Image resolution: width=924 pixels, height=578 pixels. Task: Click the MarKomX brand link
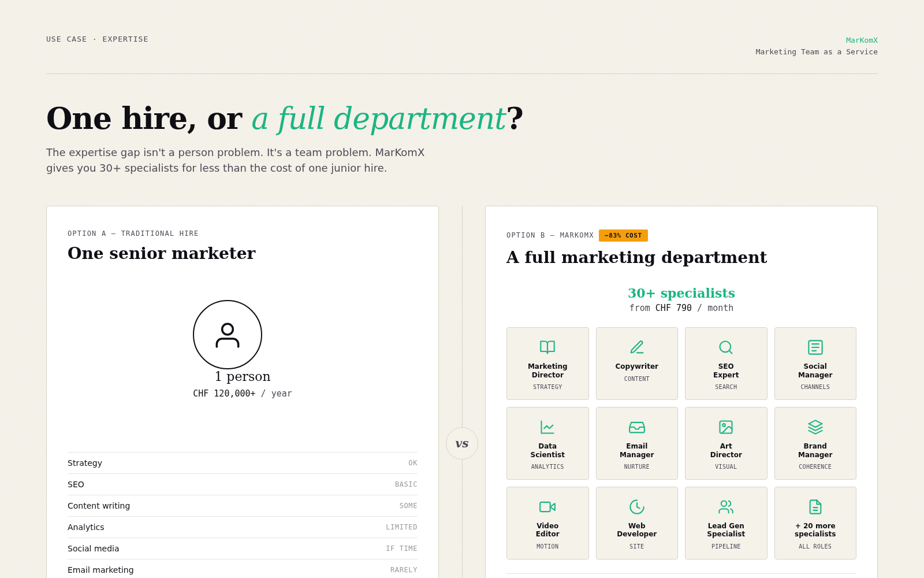tap(862, 40)
